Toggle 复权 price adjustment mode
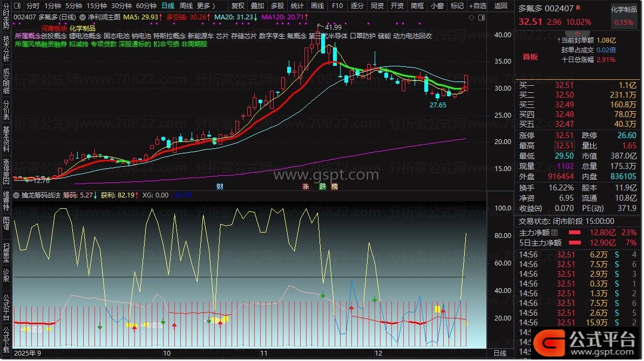Screen dimensions: 644x361 pyautogui.click(x=238, y=6)
